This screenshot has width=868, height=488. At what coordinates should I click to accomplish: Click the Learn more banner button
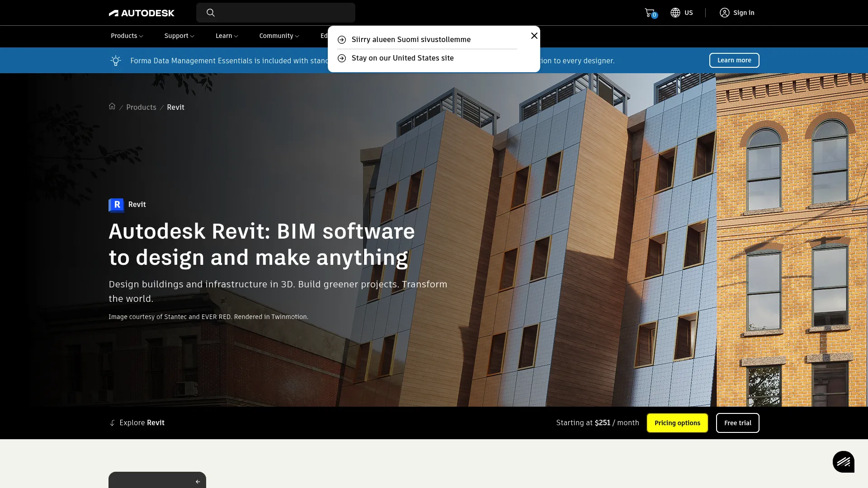pos(734,60)
